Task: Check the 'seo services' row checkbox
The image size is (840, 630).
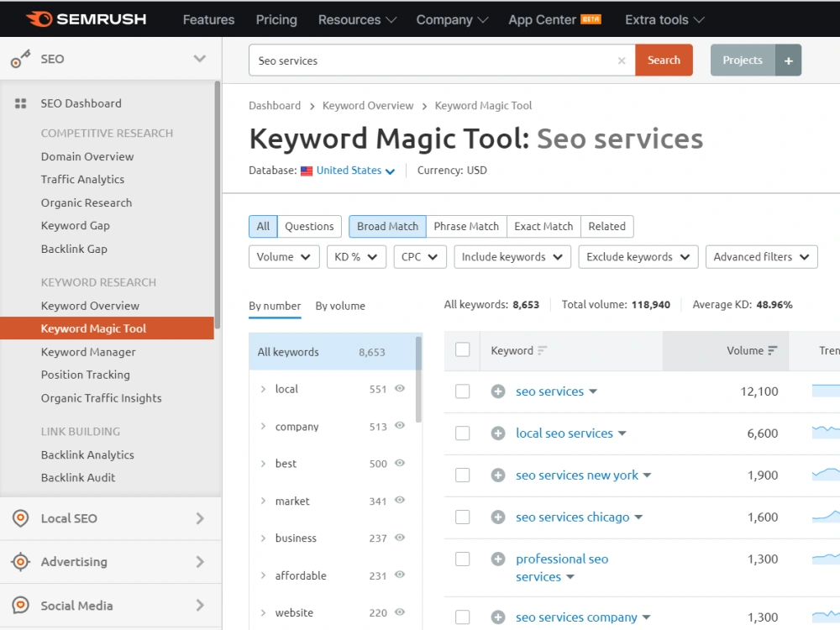Action: tap(462, 391)
